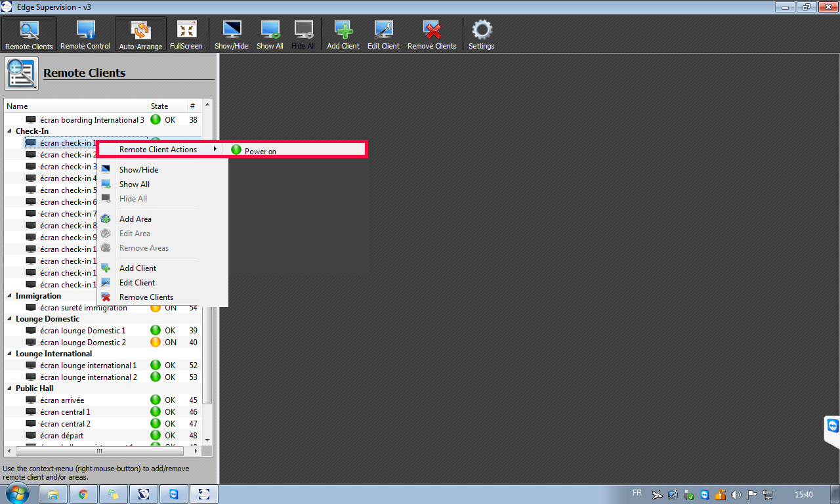Select Remove Clients in the context menu
The width and height of the screenshot is (840, 504).
click(x=146, y=297)
